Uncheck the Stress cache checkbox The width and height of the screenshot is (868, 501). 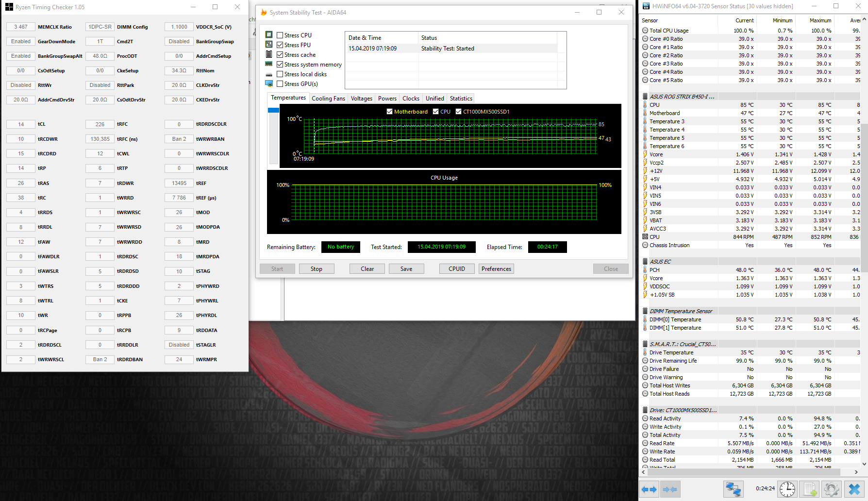(280, 54)
